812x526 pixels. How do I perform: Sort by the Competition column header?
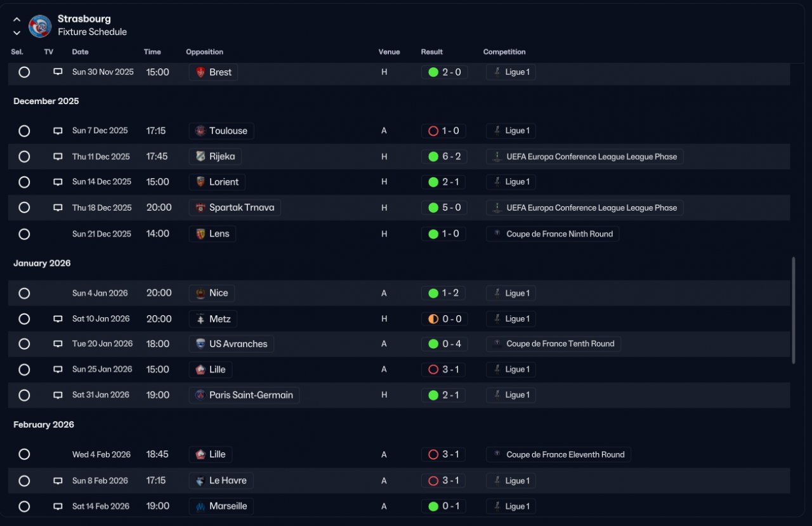click(504, 52)
